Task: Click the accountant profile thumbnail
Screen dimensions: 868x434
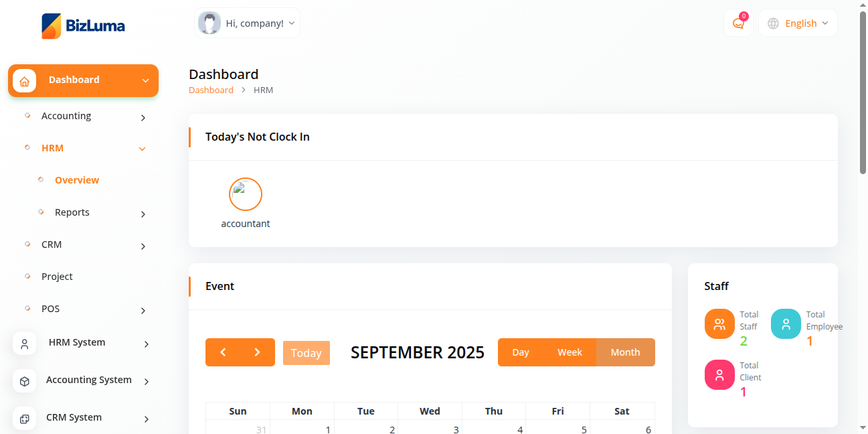Action: [245, 195]
